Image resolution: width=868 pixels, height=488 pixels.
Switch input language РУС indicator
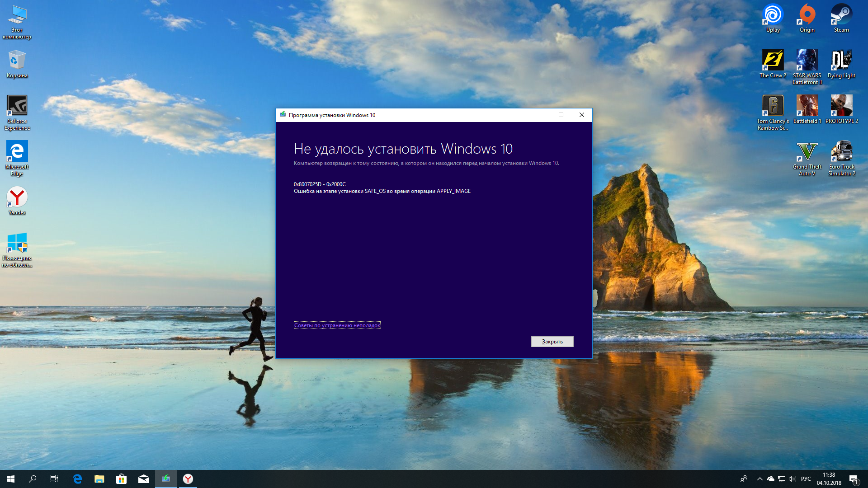tap(806, 479)
